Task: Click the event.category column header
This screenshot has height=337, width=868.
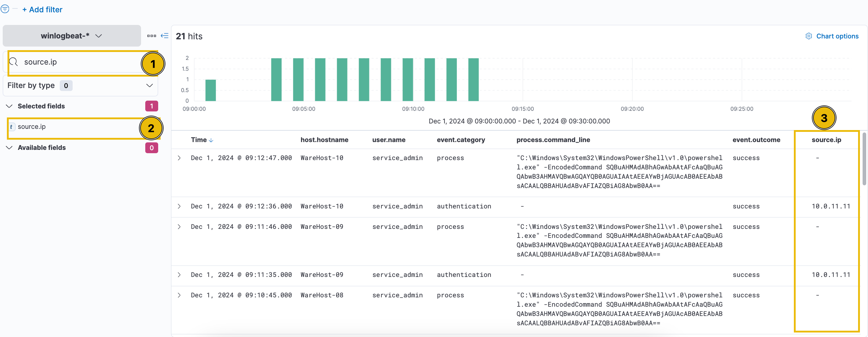Action: 461,140
